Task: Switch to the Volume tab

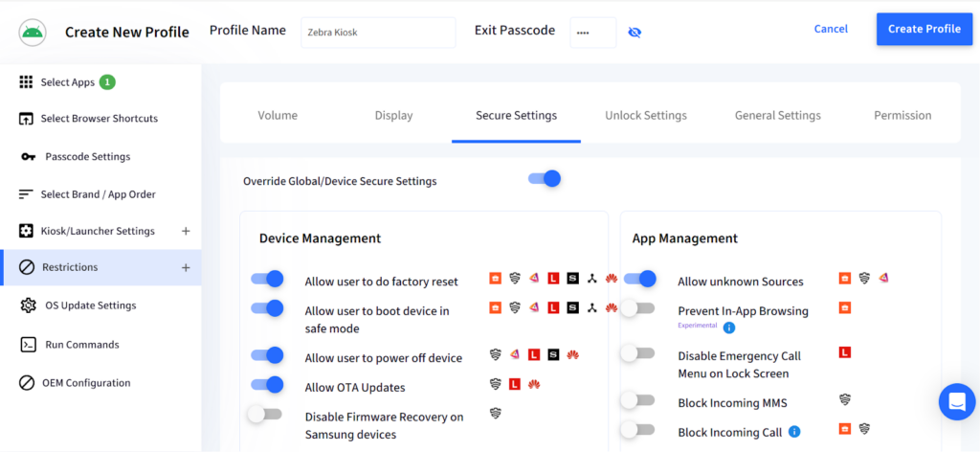Action: [278, 116]
